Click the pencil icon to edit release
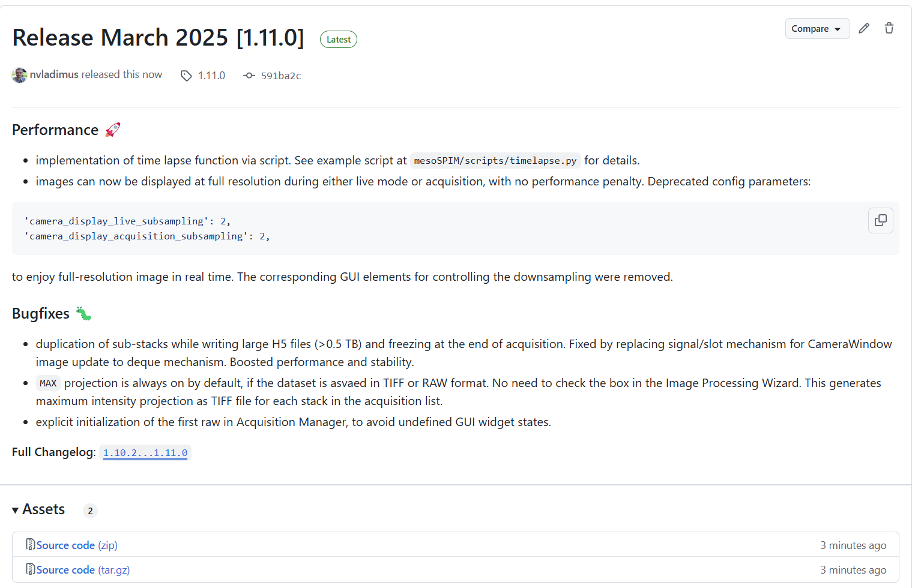918x588 pixels. pyautogui.click(x=864, y=28)
